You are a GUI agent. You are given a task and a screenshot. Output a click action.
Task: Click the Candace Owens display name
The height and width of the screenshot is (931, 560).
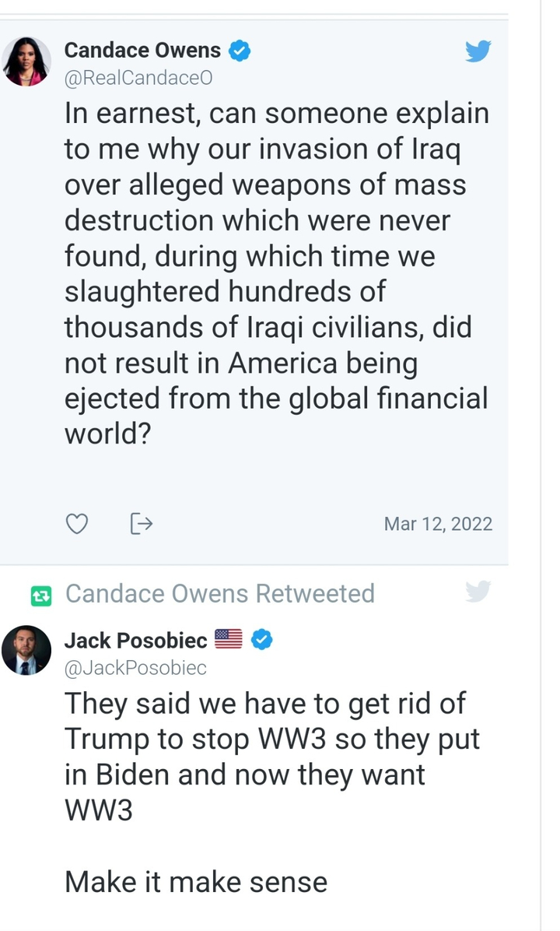pyautogui.click(x=142, y=51)
